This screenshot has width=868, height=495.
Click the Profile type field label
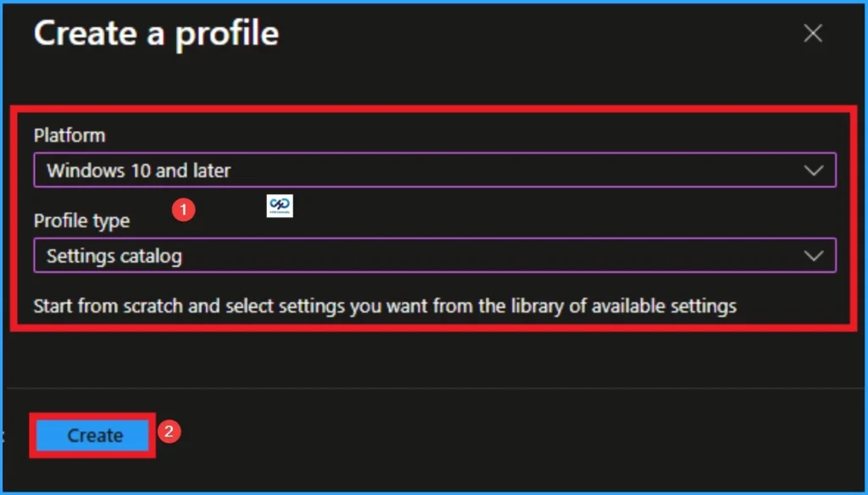(81, 220)
